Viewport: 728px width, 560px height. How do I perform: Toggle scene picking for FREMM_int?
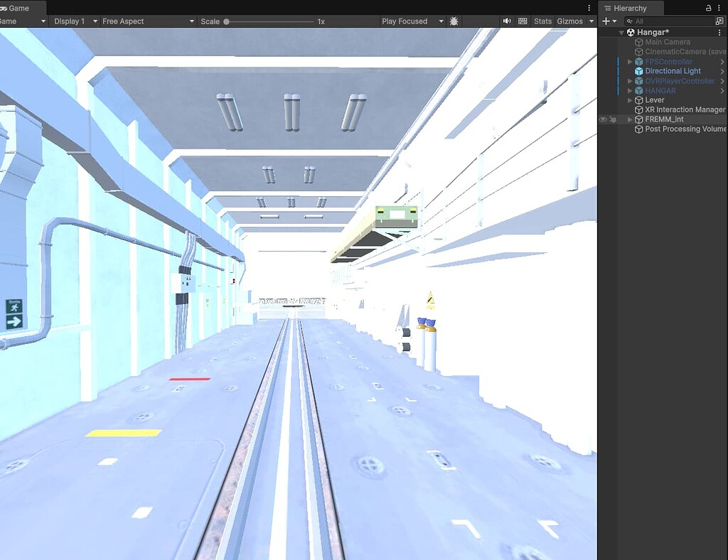613,119
